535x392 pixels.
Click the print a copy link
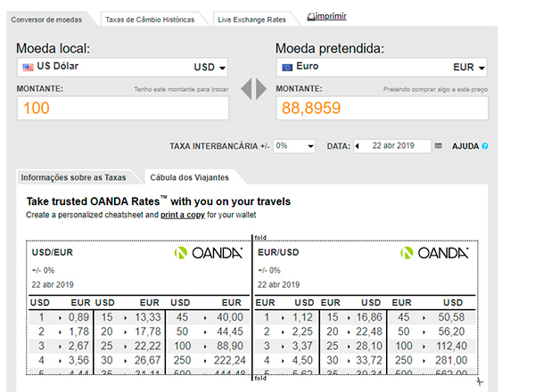click(x=183, y=215)
